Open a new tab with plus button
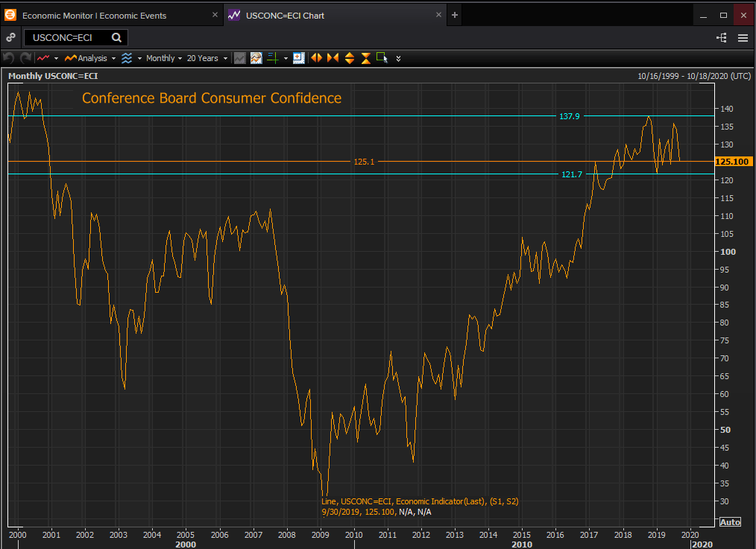Screen dimensions: 756x549 coord(455,15)
